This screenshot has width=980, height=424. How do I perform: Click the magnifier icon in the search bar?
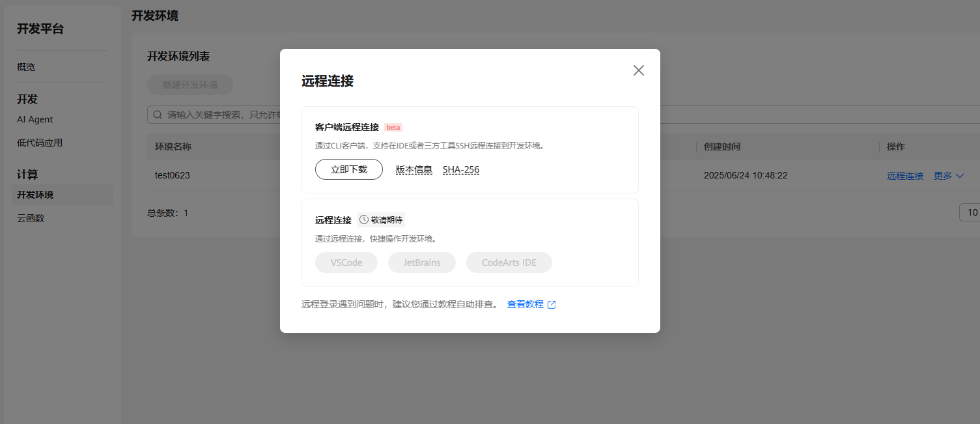pos(158,115)
